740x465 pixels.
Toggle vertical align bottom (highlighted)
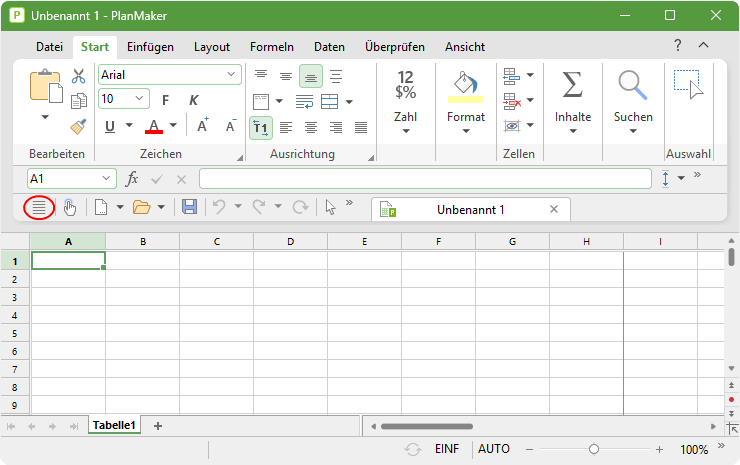tap(311, 76)
